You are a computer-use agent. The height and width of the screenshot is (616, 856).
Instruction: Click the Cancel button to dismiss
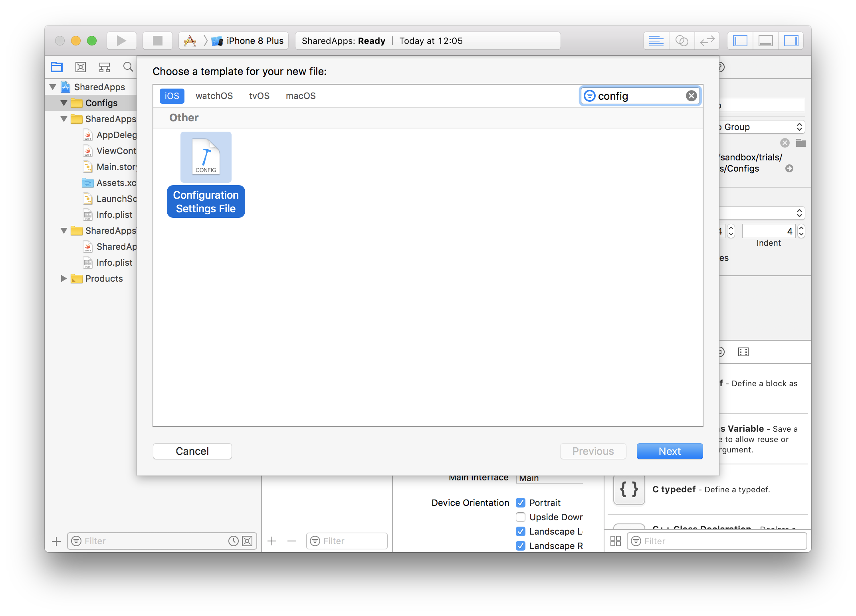click(x=192, y=451)
